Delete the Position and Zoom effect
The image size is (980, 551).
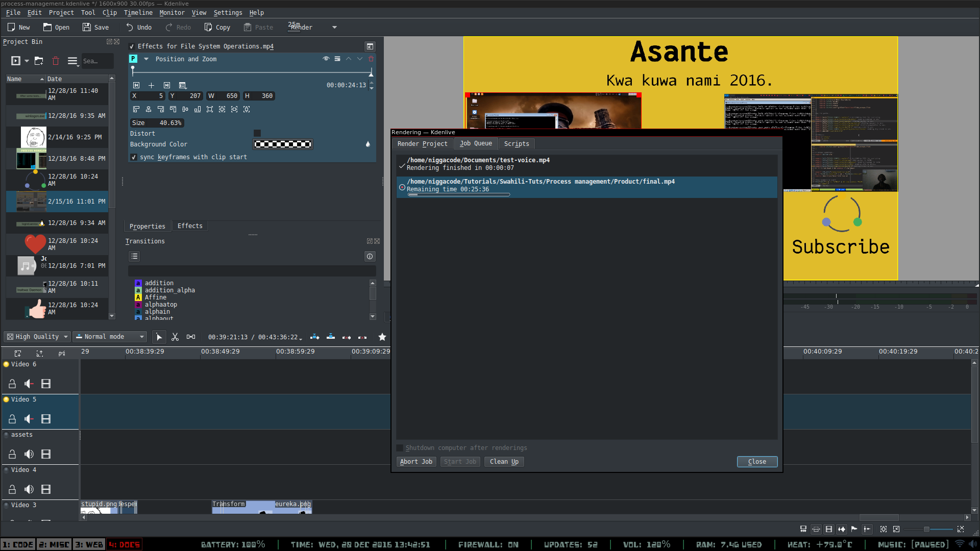[x=371, y=59]
